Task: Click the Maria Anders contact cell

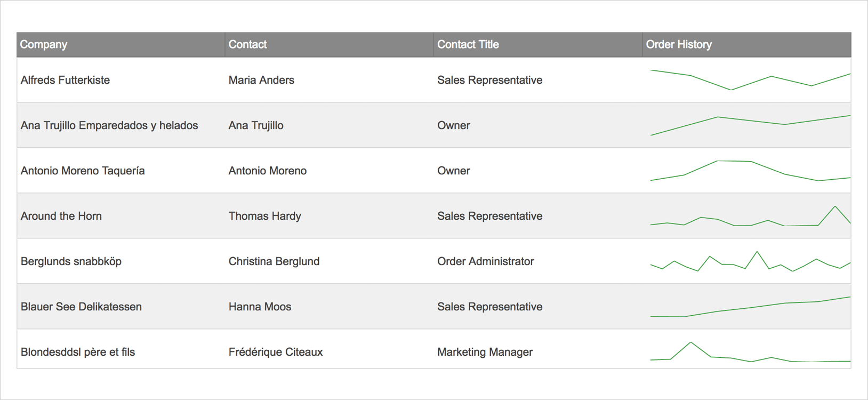Action: [329, 80]
